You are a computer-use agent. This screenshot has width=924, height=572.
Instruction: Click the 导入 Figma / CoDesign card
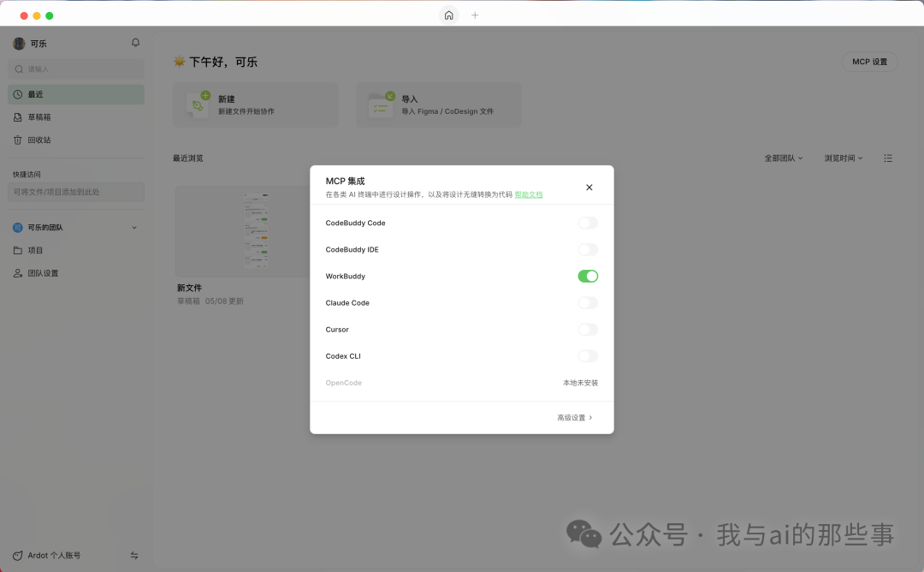tap(438, 105)
